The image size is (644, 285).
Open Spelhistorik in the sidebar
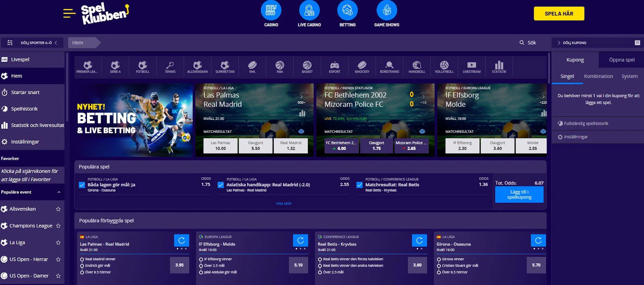[x=32, y=109]
